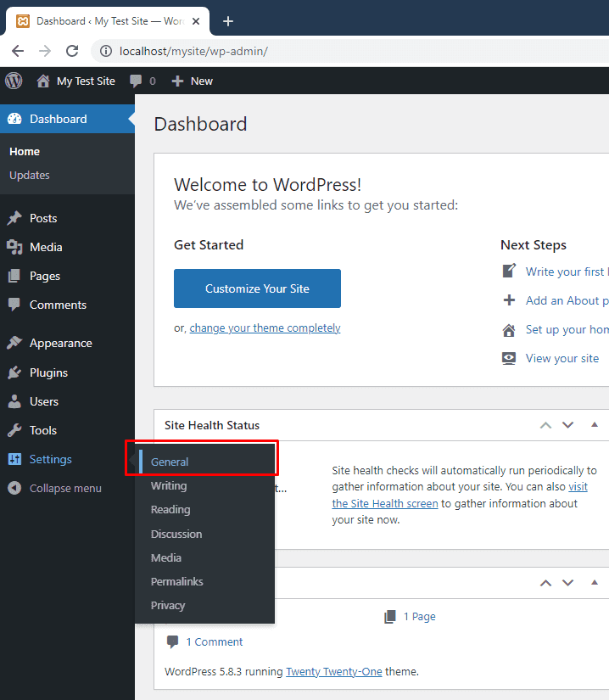Open Permalinks in the Settings submenu

pyautogui.click(x=176, y=581)
